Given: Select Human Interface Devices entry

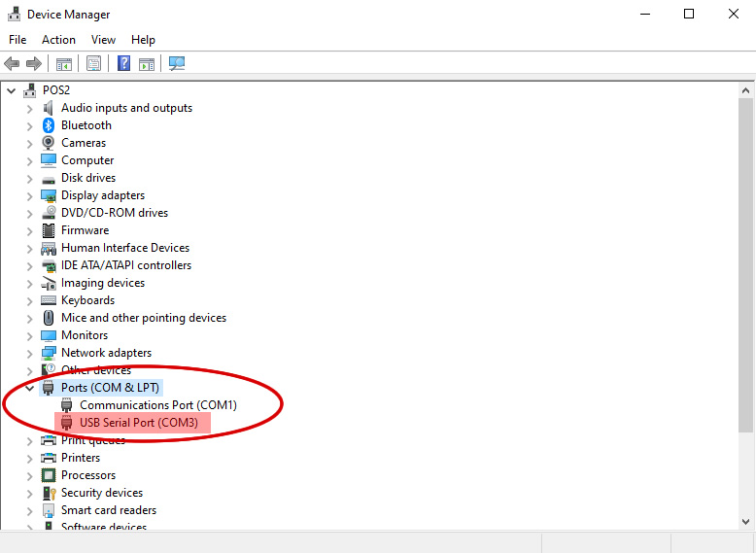Looking at the screenshot, I should (x=124, y=248).
